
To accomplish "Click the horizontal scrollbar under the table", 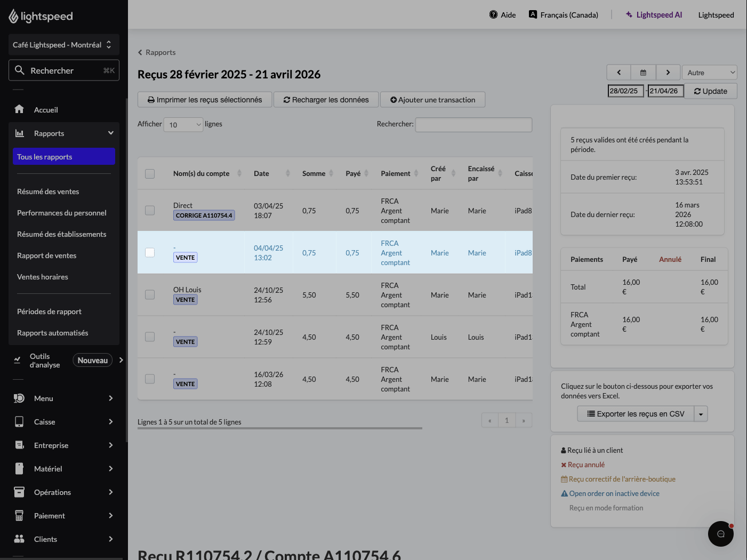I will (280, 428).
